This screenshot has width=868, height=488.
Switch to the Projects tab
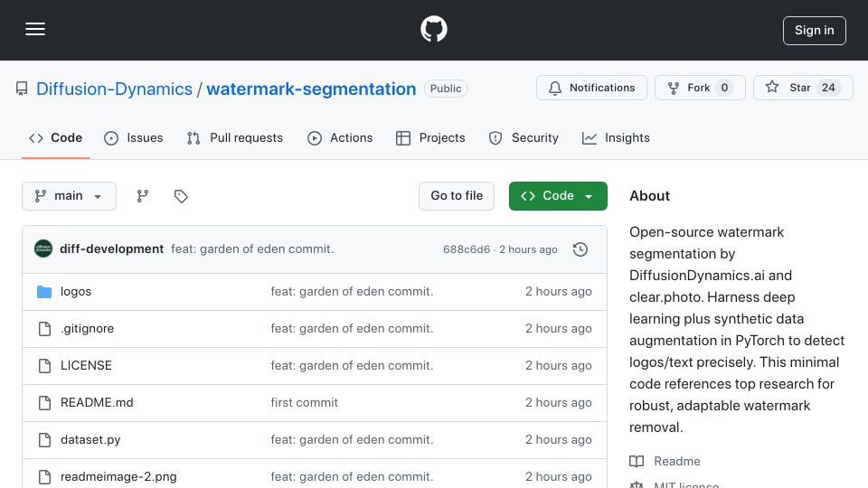[x=430, y=137]
